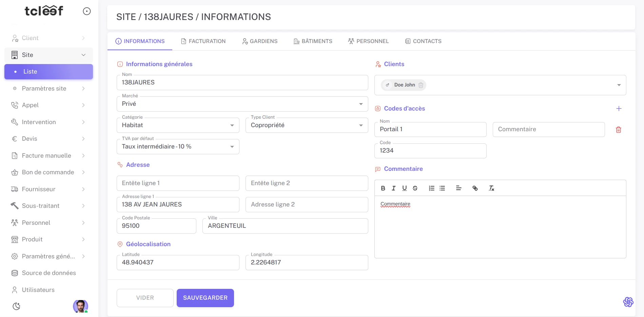Add a new access code
Viewport: 644px width, 317px height.
(619, 108)
